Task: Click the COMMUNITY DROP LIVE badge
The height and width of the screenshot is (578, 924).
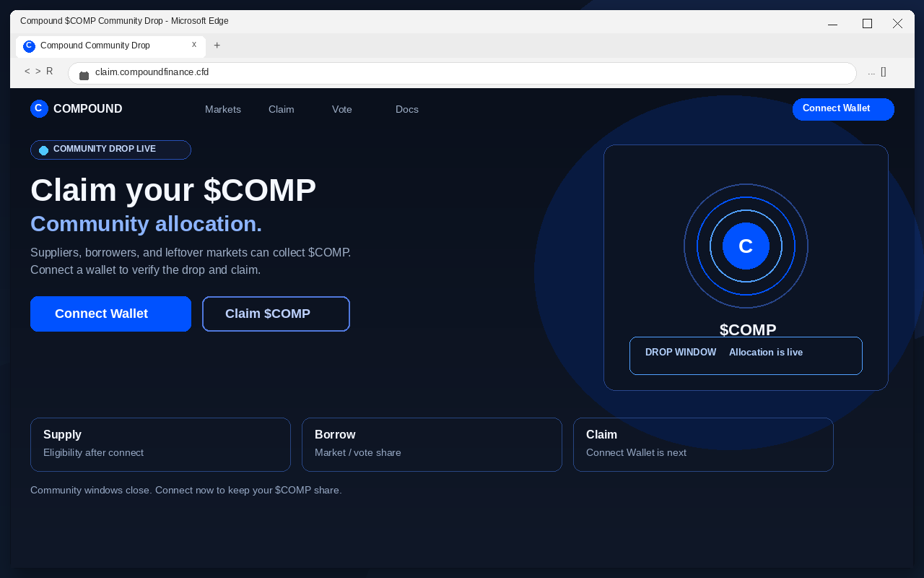Action: pos(110,150)
